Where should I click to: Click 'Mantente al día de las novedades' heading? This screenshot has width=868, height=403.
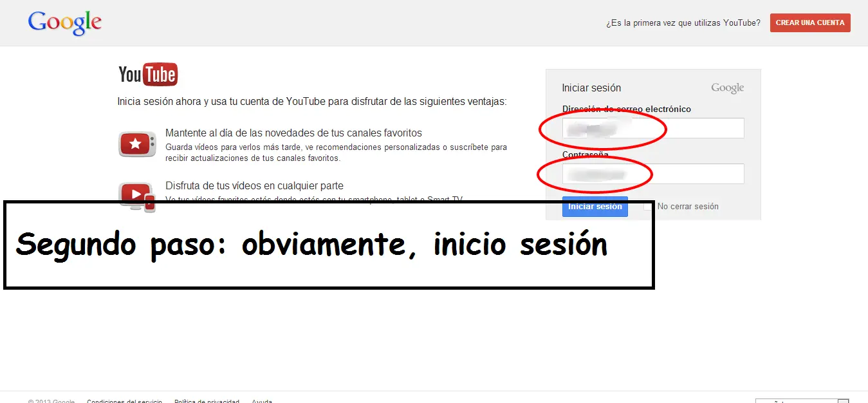coord(293,133)
